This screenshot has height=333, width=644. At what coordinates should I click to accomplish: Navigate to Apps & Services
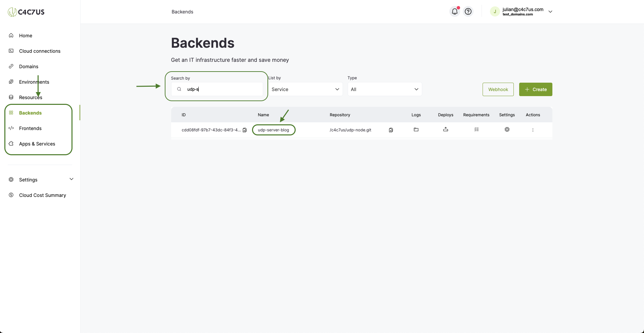point(37,144)
